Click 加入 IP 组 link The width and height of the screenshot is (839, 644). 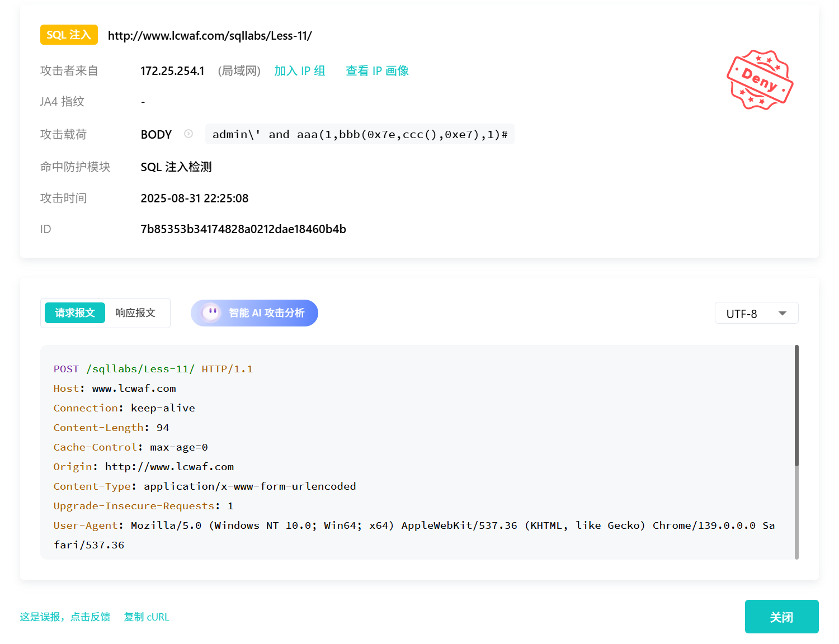pos(300,71)
